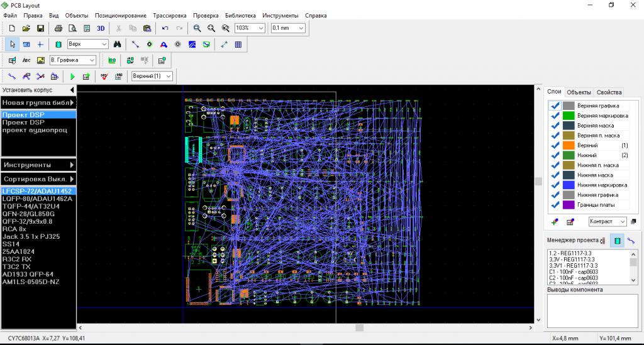The width and height of the screenshot is (644, 345).
Task: Save the PCB file with the floppy icon
Action: coord(40,28)
